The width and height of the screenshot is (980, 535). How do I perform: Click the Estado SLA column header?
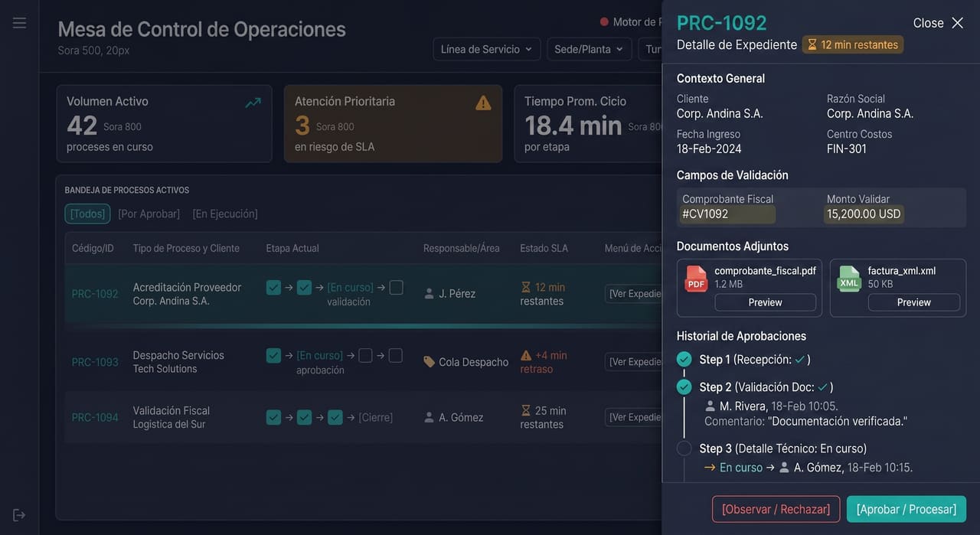[x=544, y=248]
